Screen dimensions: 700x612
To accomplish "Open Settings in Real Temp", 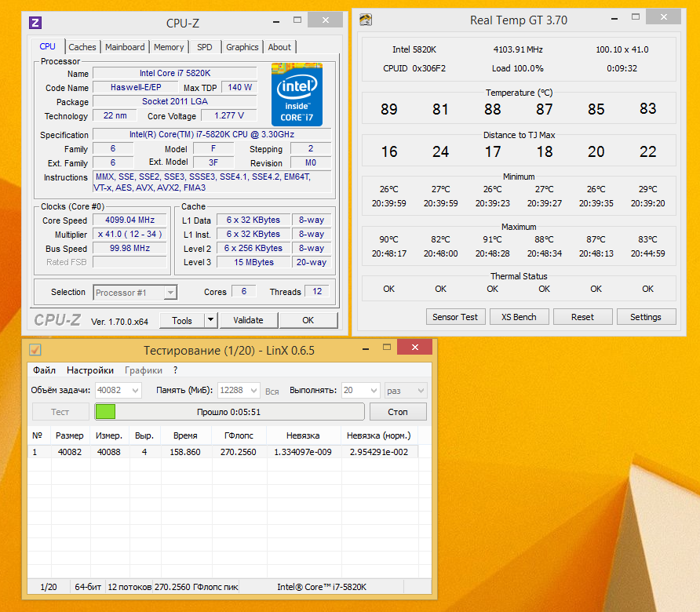I will 646,317.
